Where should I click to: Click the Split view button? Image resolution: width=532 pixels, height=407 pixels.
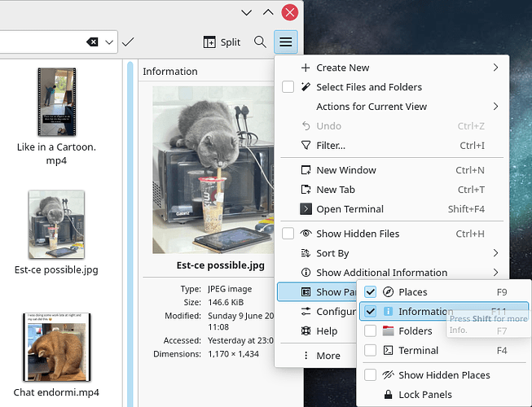point(222,42)
